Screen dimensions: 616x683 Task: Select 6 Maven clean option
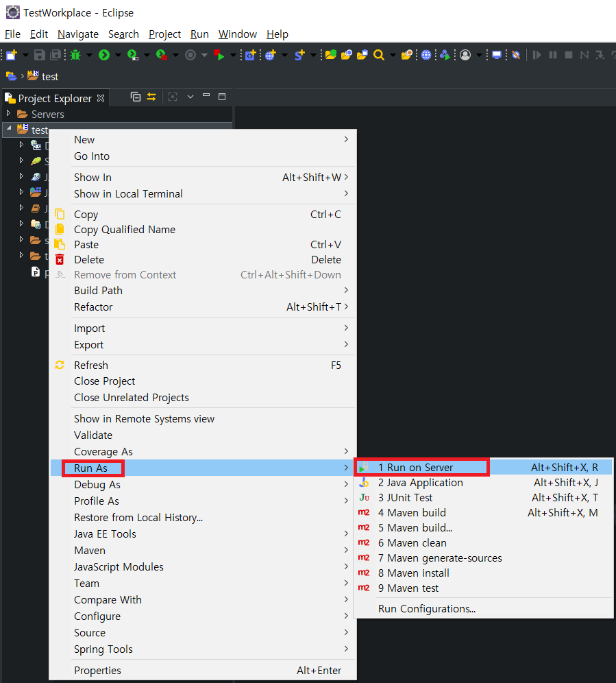click(x=483, y=542)
